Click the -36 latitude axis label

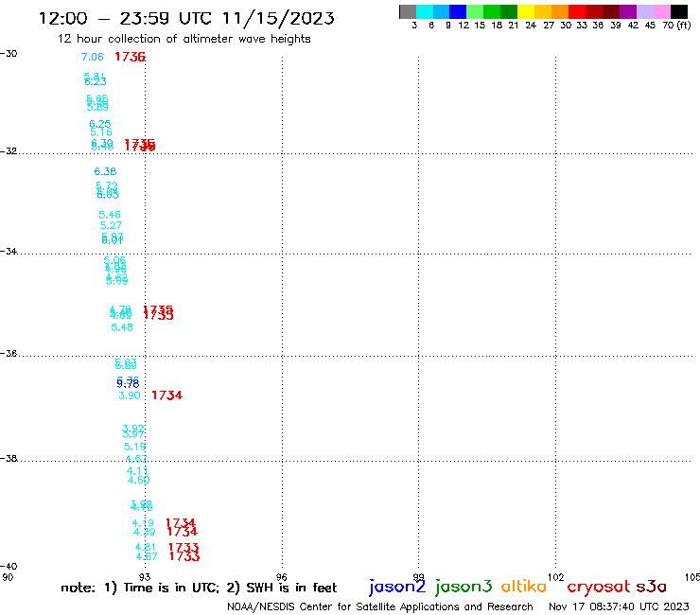point(9,353)
